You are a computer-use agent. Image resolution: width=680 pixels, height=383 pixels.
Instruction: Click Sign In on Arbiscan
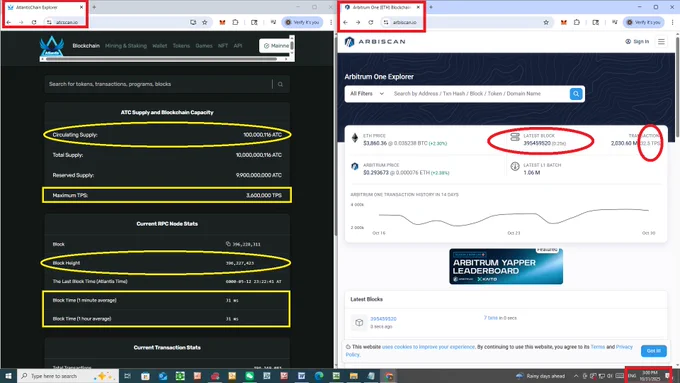[637, 42]
